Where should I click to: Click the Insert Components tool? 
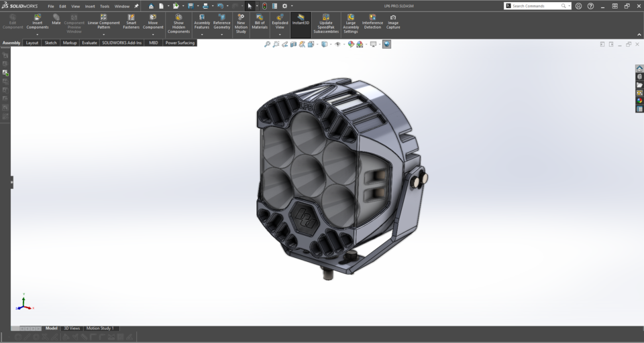38,21
